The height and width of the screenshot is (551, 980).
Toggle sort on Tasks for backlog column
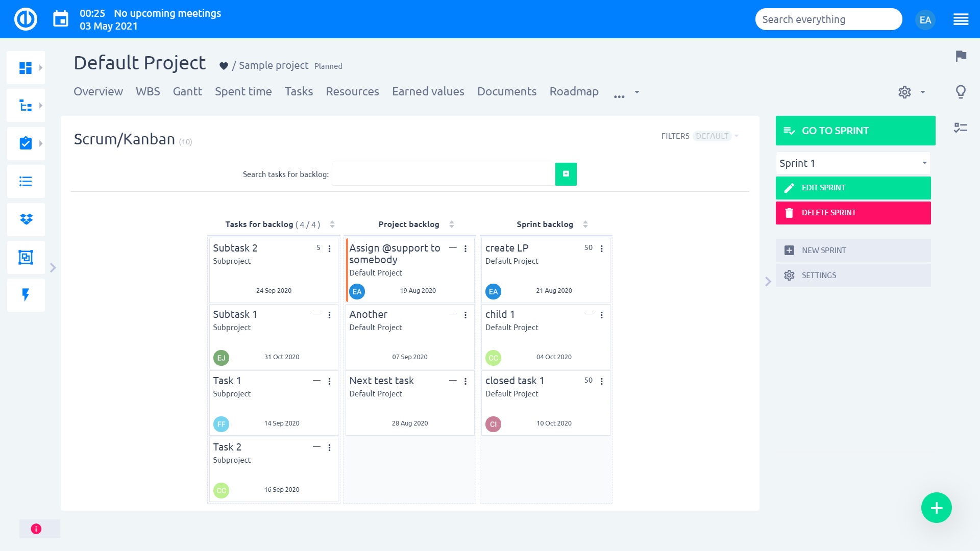point(332,224)
